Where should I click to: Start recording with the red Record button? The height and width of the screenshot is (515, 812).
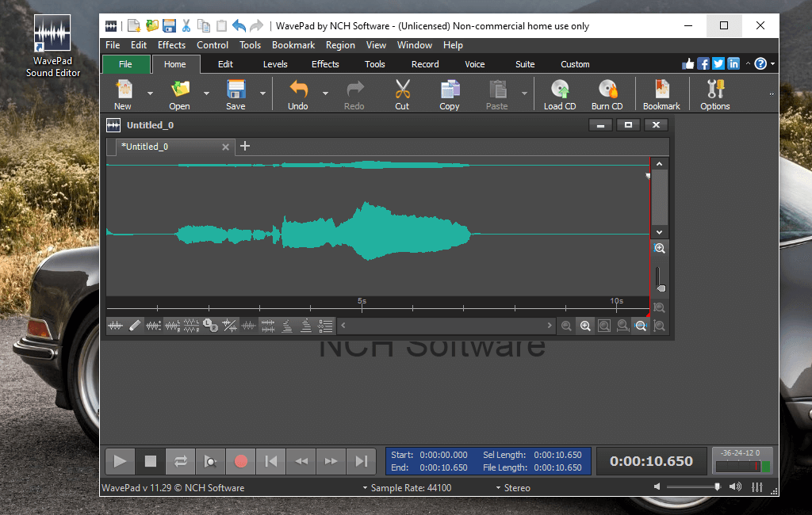click(240, 461)
